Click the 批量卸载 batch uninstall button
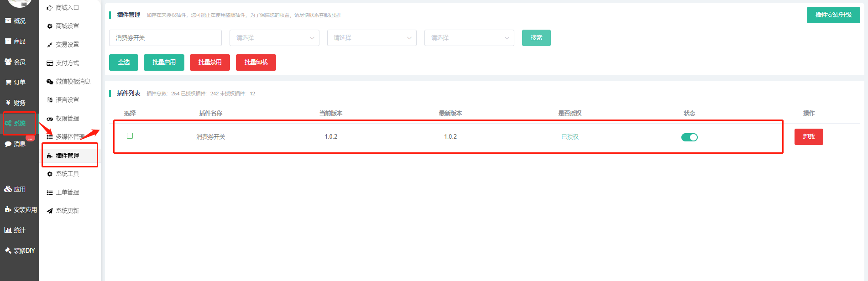Screen dimensions: 868x281 tap(256, 62)
